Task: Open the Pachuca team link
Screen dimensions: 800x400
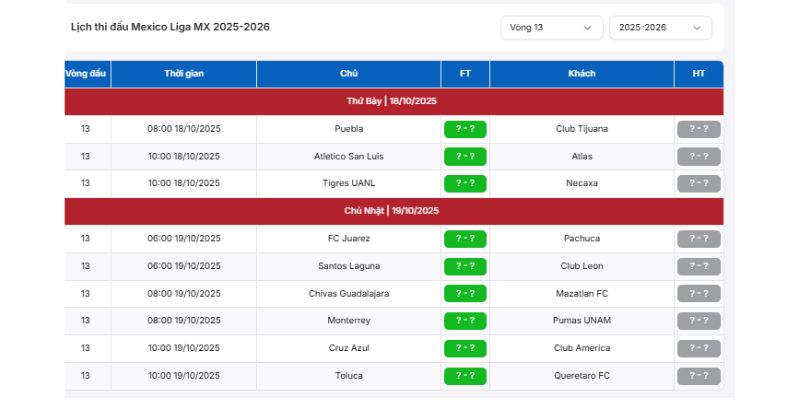Action: pyautogui.click(x=582, y=239)
